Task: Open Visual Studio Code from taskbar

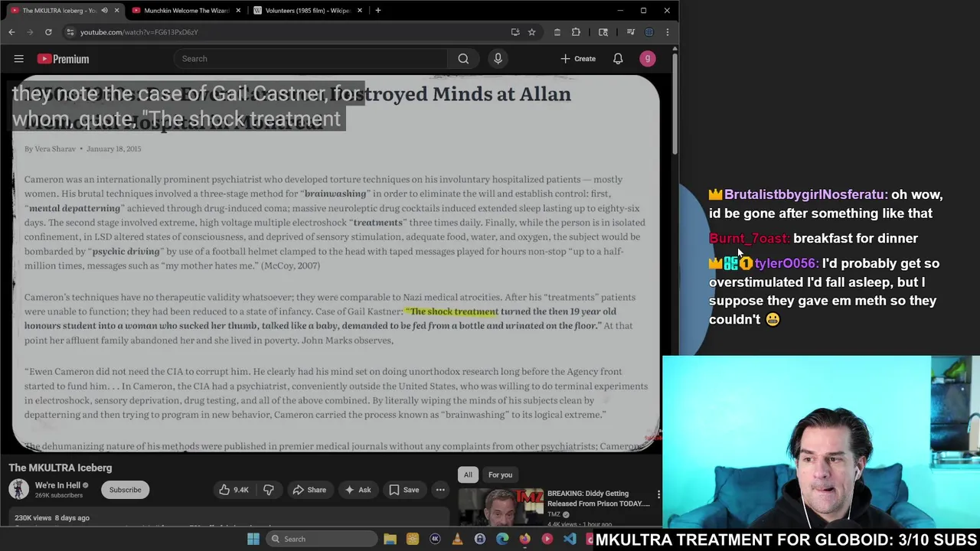Action: (x=570, y=539)
